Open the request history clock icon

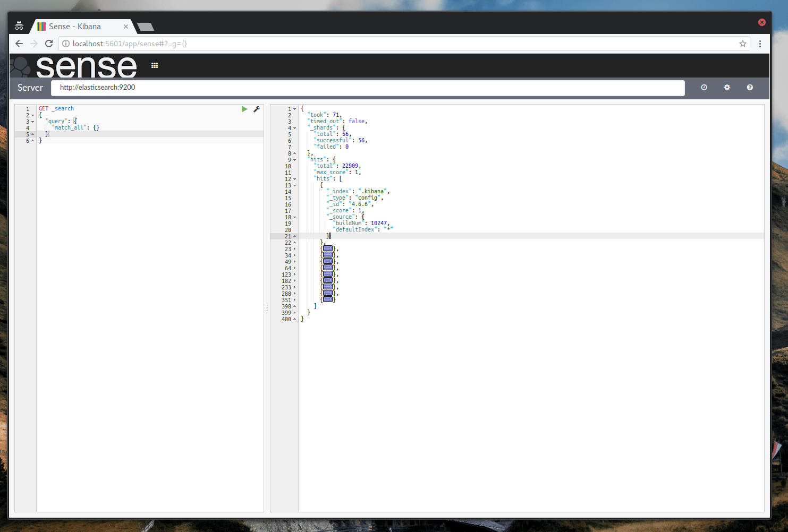pos(704,87)
